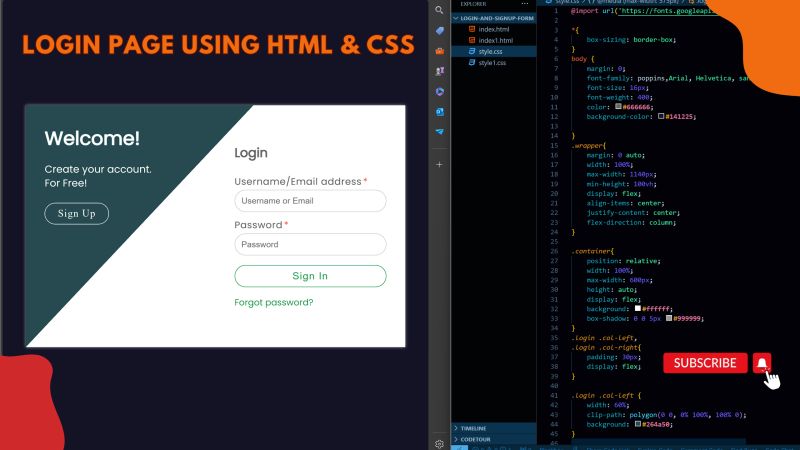The height and width of the screenshot is (450, 800).
Task: Click the 'Password' label above the field
Action: pyautogui.click(x=258, y=225)
